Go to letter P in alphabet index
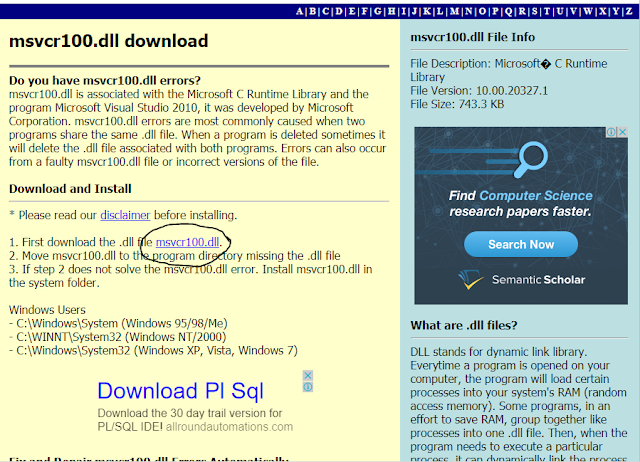 (495, 11)
